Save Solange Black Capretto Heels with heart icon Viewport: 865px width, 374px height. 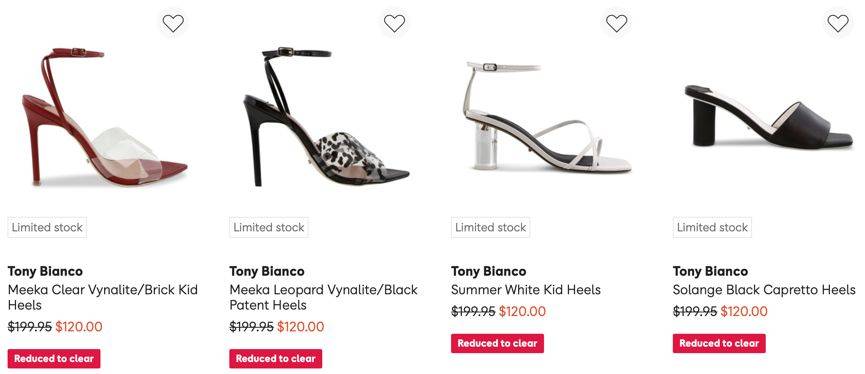[838, 24]
